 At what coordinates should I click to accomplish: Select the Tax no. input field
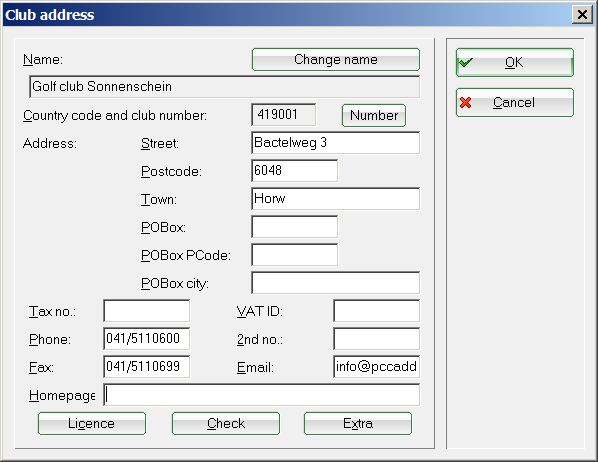pos(146,311)
